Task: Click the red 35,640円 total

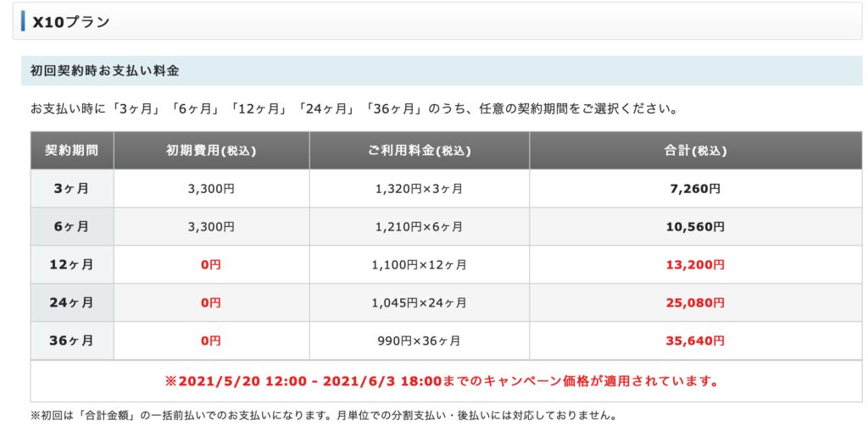Action: click(x=695, y=340)
